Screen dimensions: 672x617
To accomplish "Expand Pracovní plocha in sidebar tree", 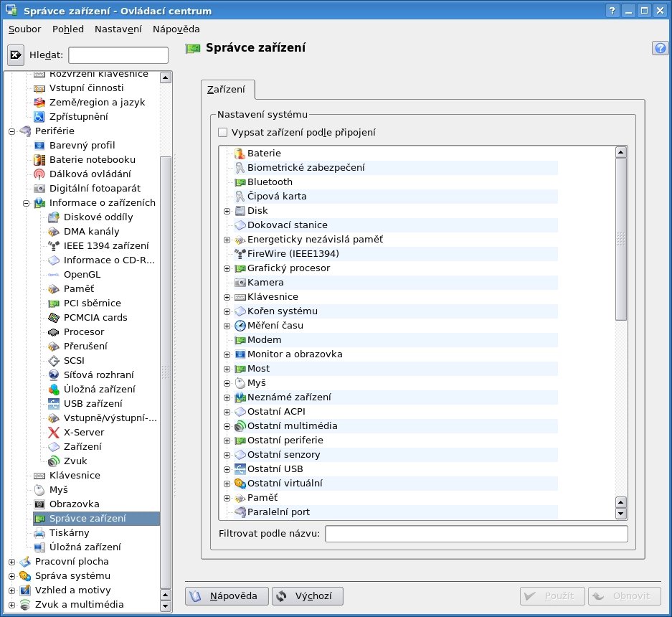I will [11, 562].
